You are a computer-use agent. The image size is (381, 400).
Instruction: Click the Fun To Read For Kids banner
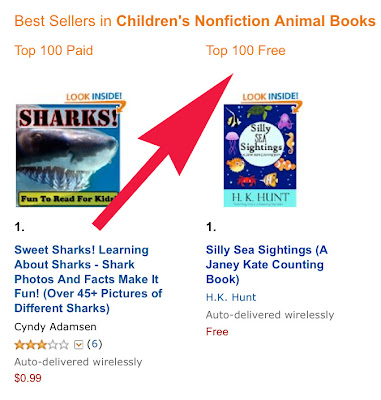pyautogui.click(x=68, y=199)
